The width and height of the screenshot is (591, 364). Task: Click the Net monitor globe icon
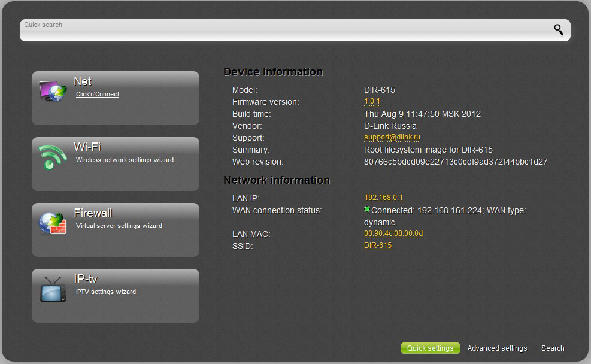(x=53, y=91)
